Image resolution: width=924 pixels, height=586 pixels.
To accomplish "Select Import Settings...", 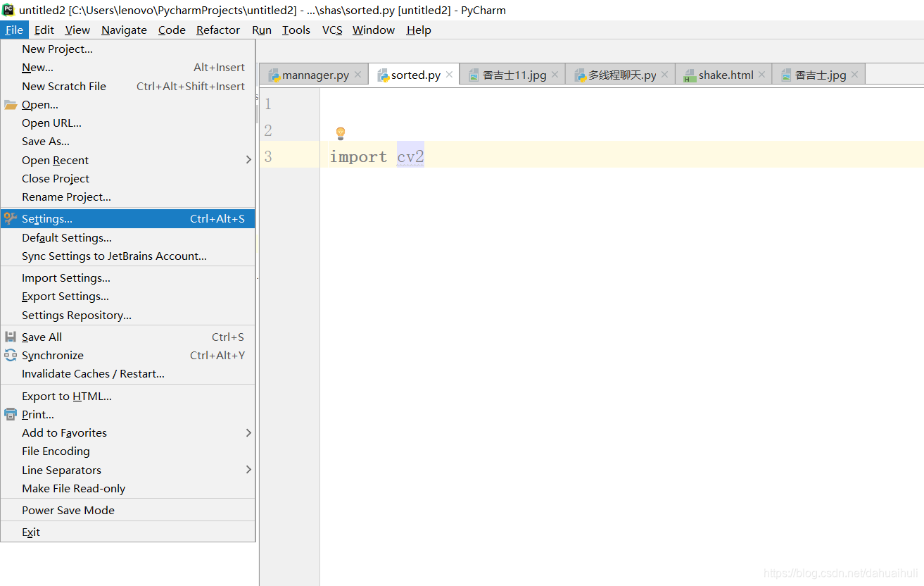I will pyautogui.click(x=127, y=278).
